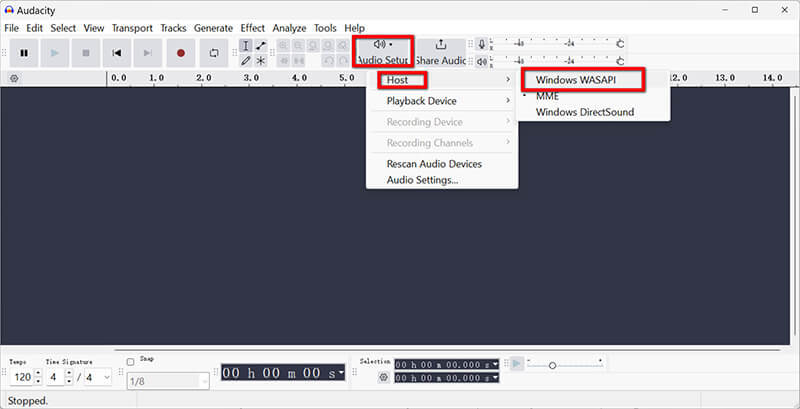Enable the Snap checkbox

point(131,362)
